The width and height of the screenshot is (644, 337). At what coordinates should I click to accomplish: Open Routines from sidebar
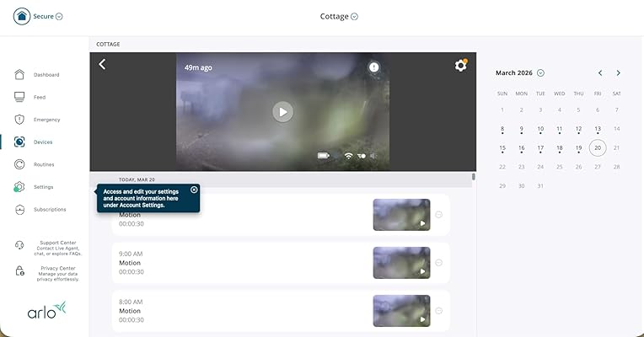point(44,164)
